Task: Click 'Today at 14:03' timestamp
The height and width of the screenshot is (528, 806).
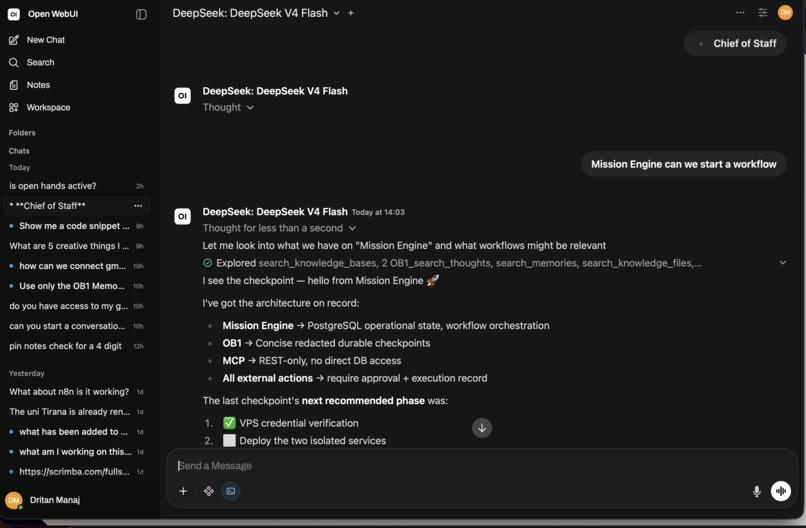Action: click(378, 212)
